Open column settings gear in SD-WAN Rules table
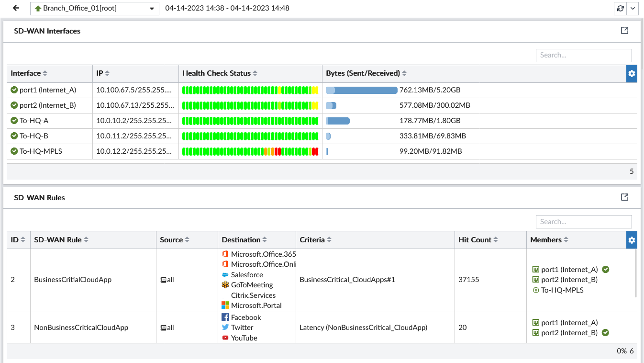Image resolution: width=644 pixels, height=363 pixels. point(632,239)
